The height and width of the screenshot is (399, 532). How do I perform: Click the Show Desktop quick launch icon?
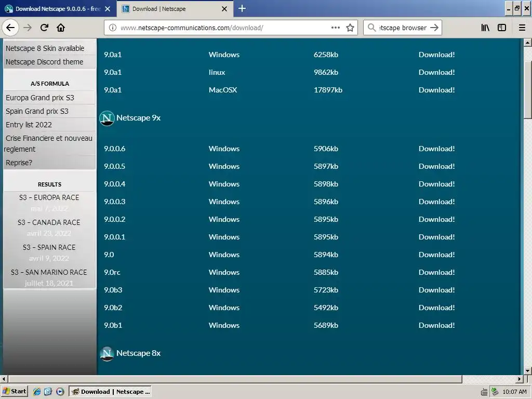pyautogui.click(x=48, y=392)
